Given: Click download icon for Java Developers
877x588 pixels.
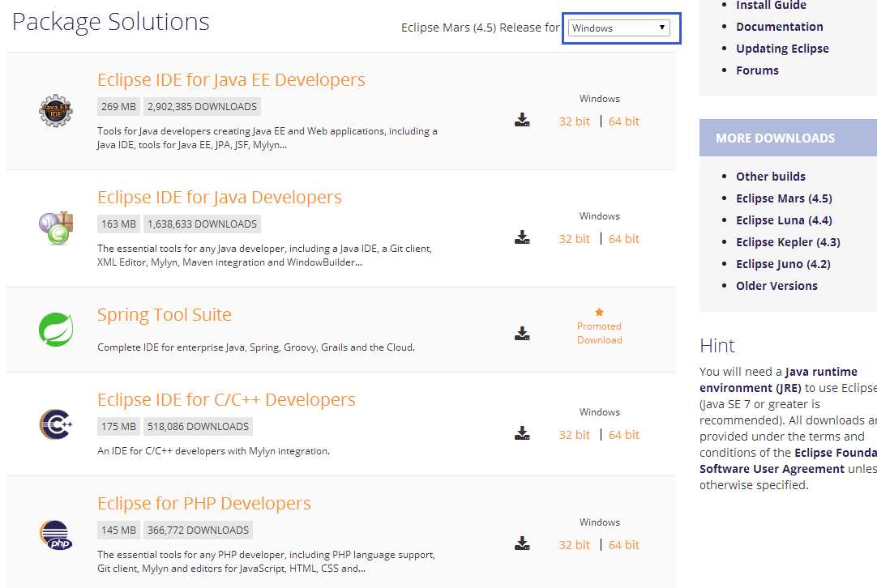Looking at the screenshot, I should [x=522, y=237].
